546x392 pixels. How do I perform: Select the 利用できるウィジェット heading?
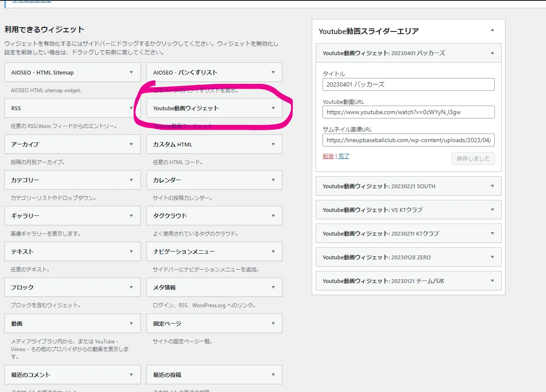(44, 30)
